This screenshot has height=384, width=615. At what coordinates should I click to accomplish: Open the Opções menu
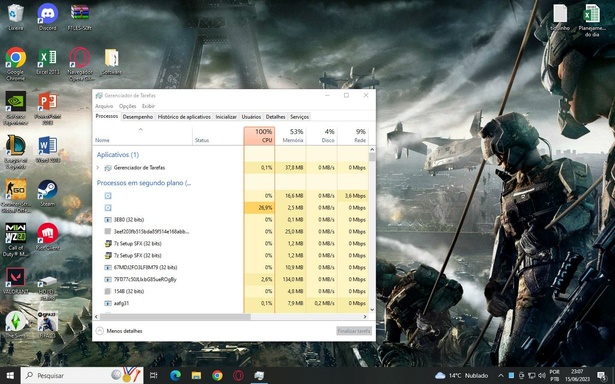[x=127, y=106]
